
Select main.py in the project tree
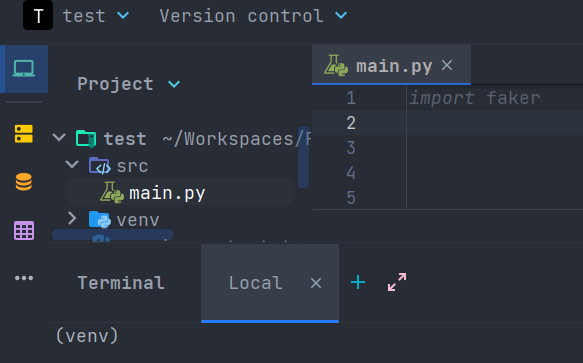180,192
